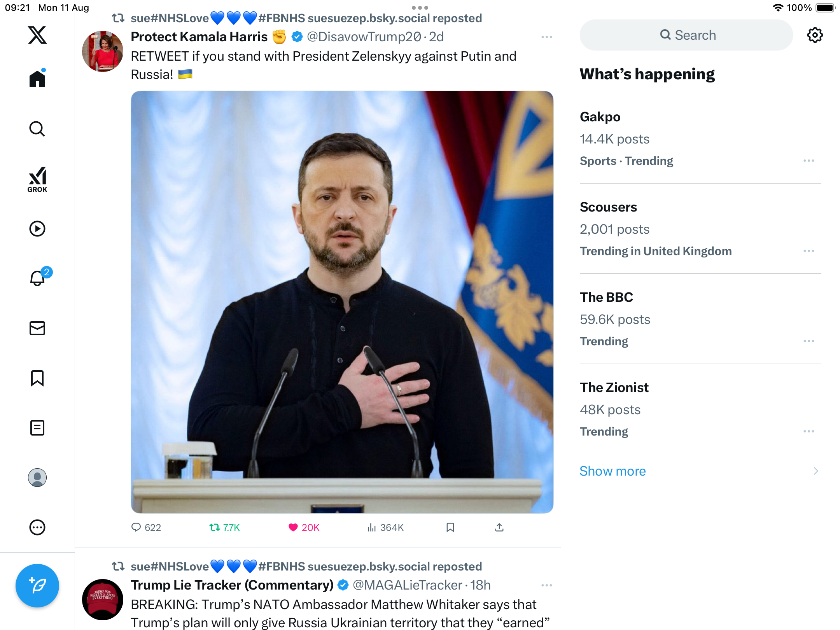
Task: Open the Lists icon in sidebar
Action: [37, 428]
